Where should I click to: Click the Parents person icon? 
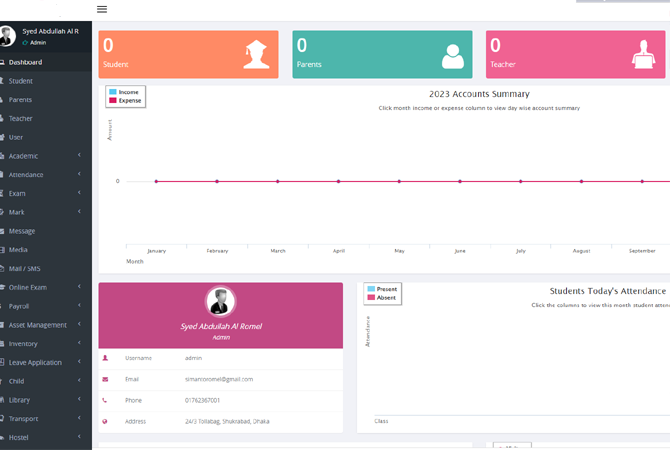tap(453, 55)
